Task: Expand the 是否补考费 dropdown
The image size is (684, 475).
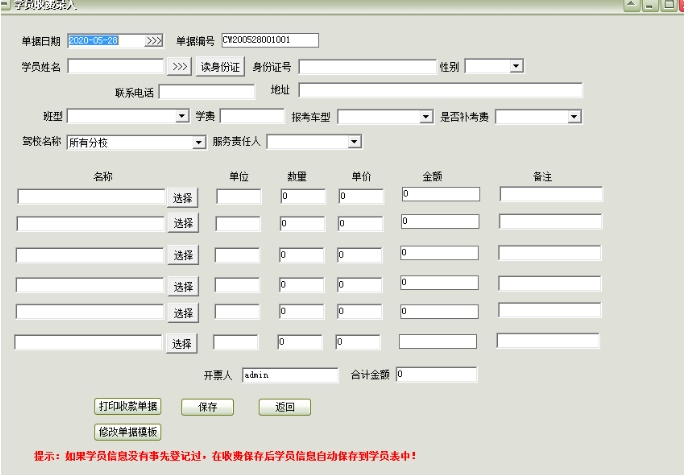Action: coord(574,116)
